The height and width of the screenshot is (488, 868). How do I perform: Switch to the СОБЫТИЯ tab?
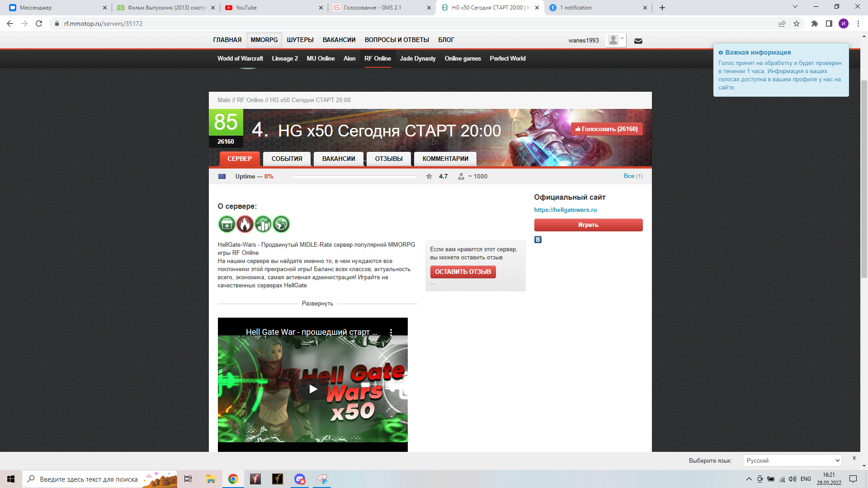coord(287,159)
